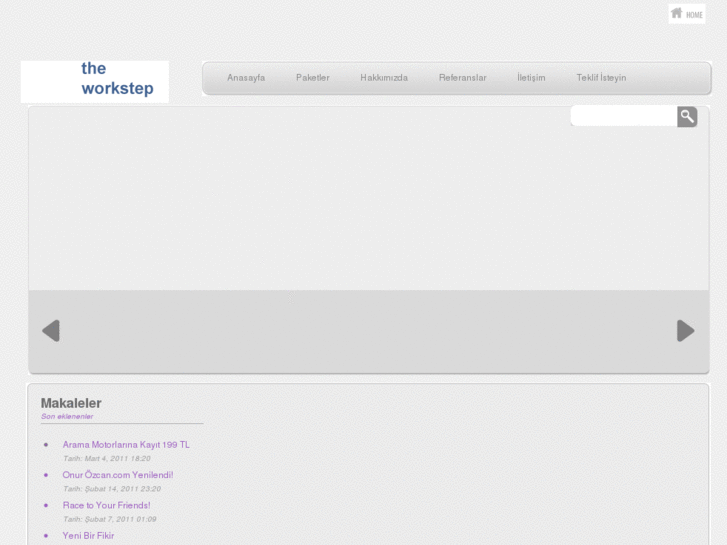Open Paketler menu item
727x545 pixels.
pos(312,77)
